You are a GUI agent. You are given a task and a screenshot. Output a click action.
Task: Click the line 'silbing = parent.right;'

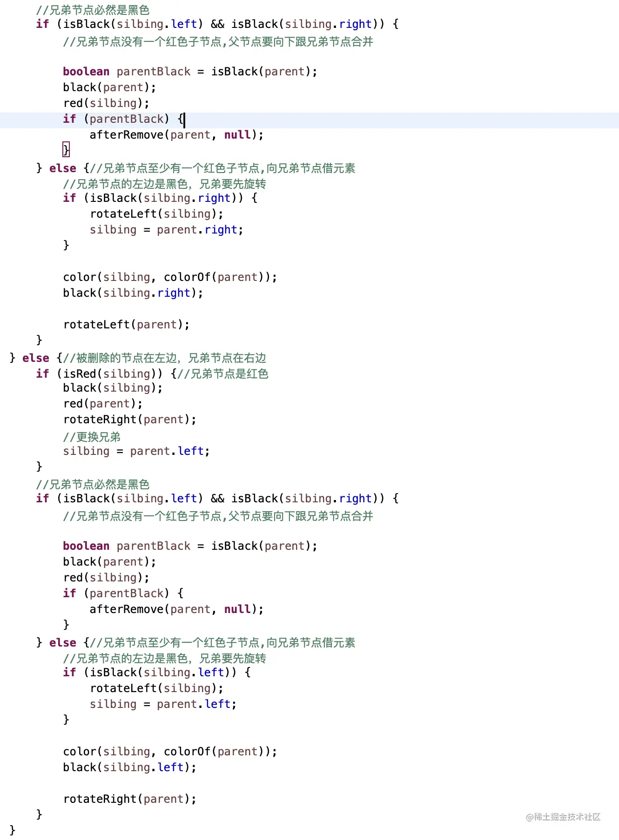click(167, 230)
